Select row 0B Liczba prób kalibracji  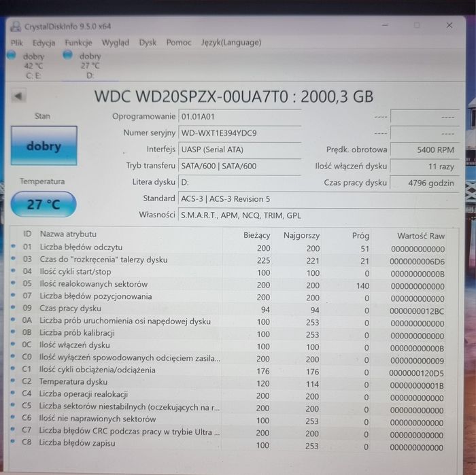pyautogui.click(x=228, y=334)
